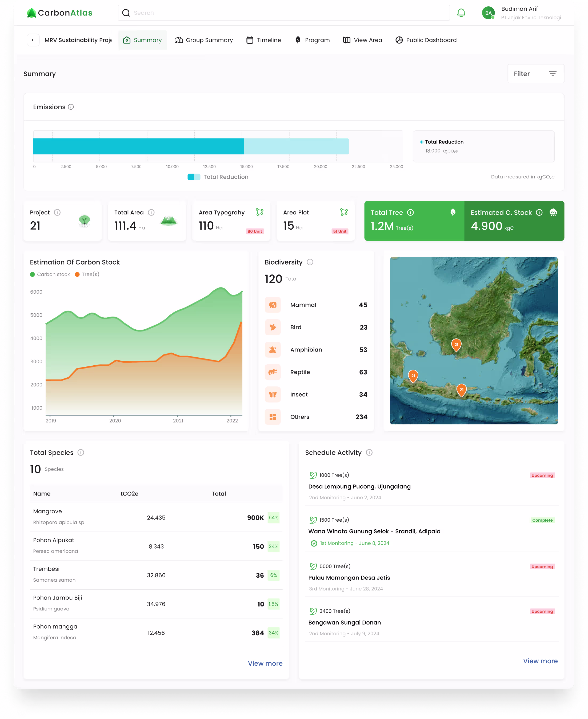Click the Estimated C. Stock info icon
Viewport: 588px width, 719px height.
pyautogui.click(x=539, y=212)
